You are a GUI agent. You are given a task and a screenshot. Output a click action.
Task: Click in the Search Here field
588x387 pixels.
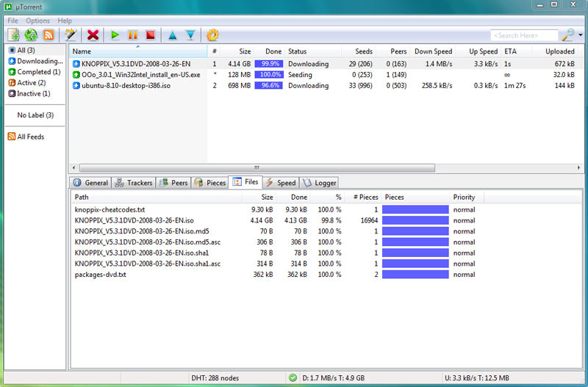[524, 35]
